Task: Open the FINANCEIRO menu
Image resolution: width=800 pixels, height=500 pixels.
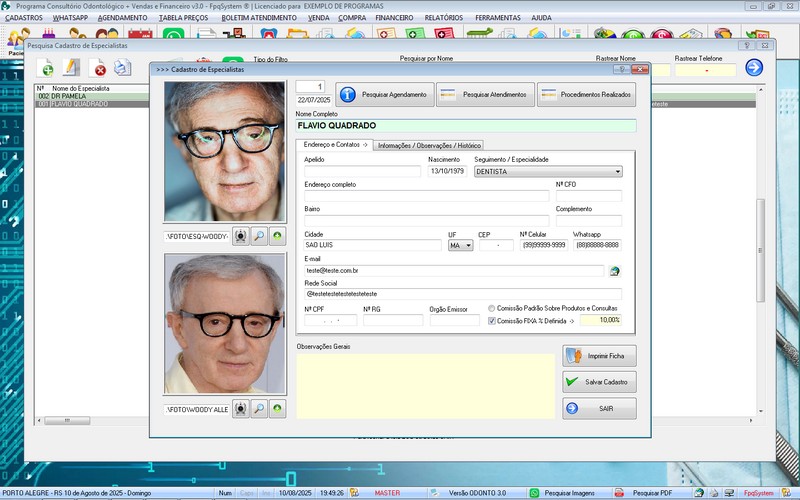Action: [x=394, y=18]
